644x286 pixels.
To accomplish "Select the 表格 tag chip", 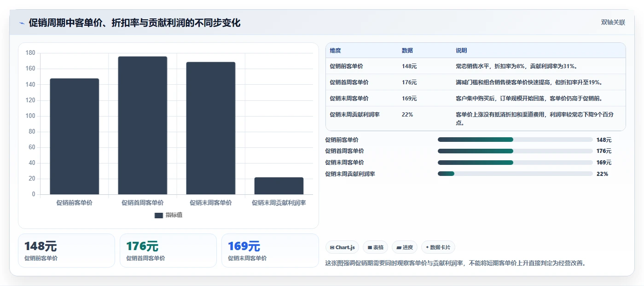I will [x=376, y=247].
